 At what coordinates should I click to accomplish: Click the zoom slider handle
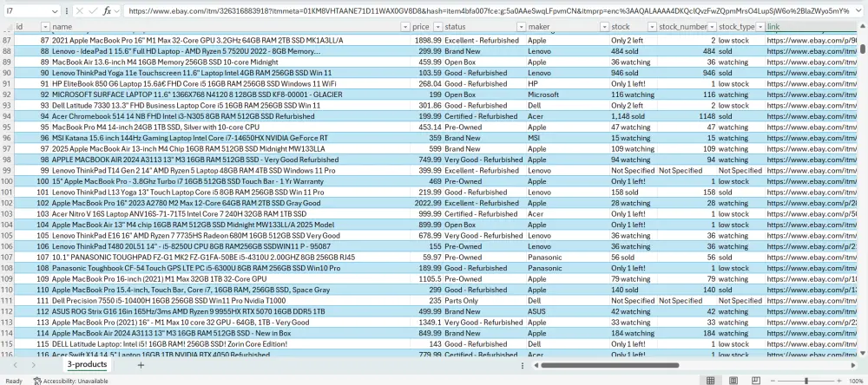(x=806, y=381)
